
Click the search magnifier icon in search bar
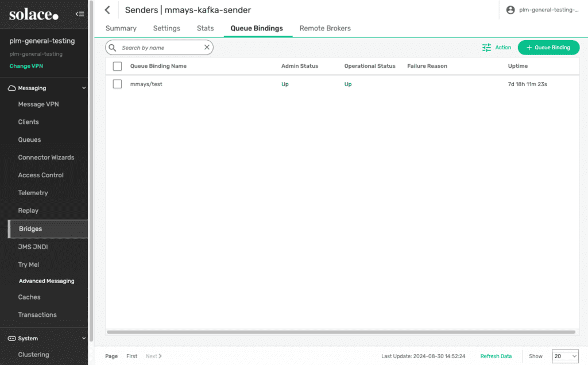[x=113, y=47]
